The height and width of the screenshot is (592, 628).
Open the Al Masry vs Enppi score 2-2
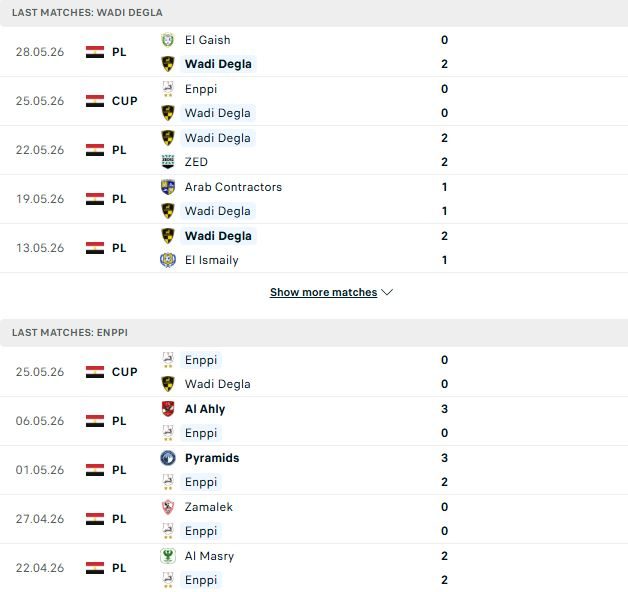coord(445,568)
